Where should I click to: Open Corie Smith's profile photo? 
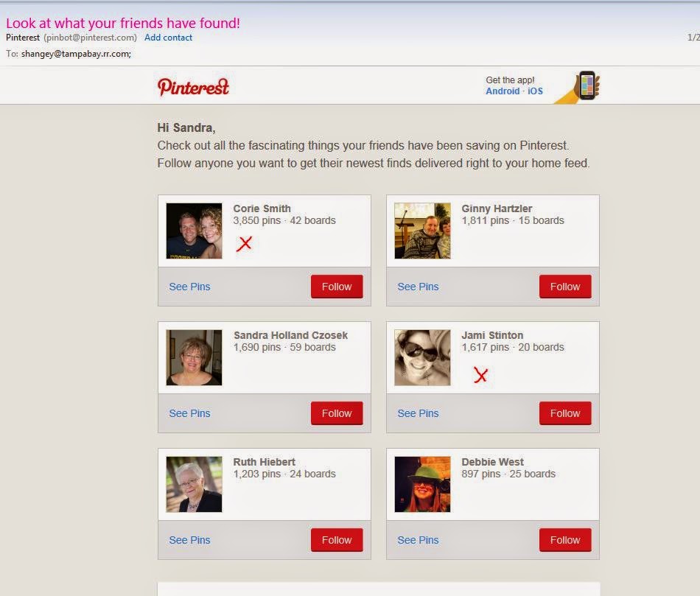tap(194, 231)
